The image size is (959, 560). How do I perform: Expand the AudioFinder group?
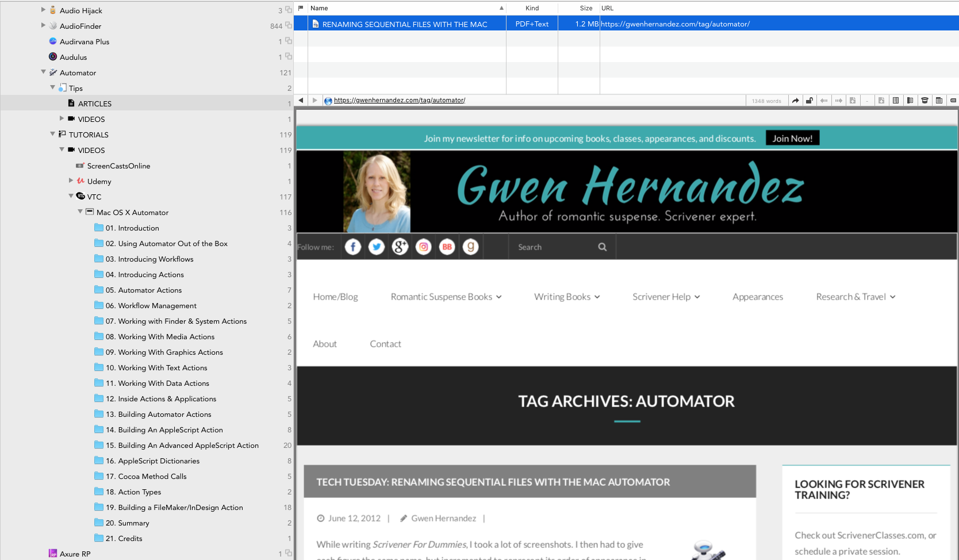coord(44,26)
